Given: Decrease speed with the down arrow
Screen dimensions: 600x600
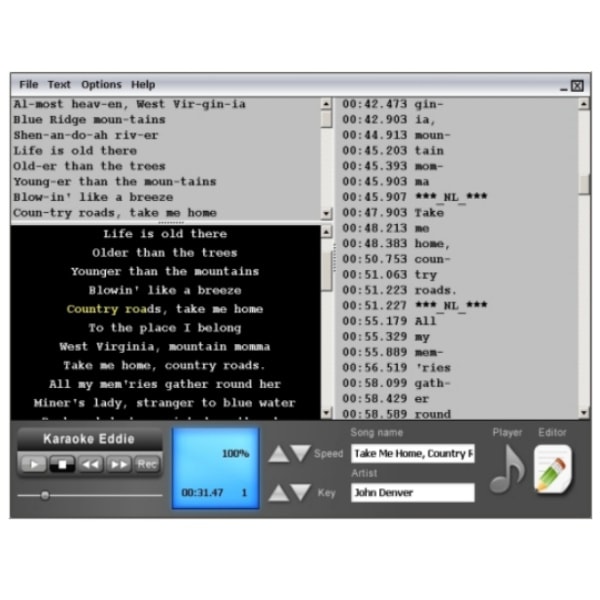Looking at the screenshot, I should click(300, 453).
